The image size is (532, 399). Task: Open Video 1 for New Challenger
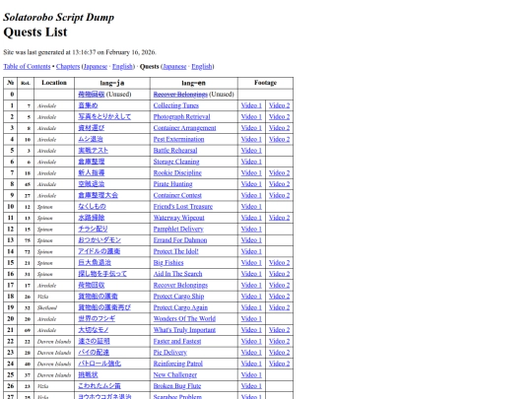251,375
